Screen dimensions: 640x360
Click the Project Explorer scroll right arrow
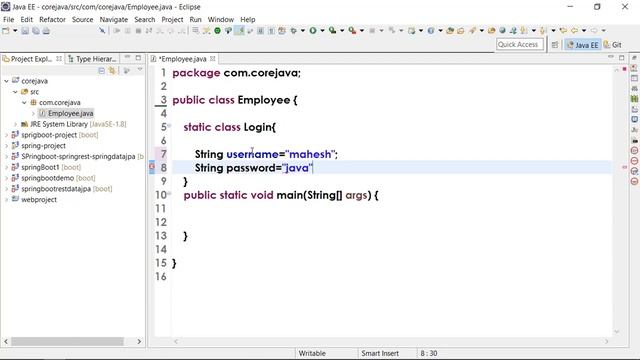coord(139,341)
